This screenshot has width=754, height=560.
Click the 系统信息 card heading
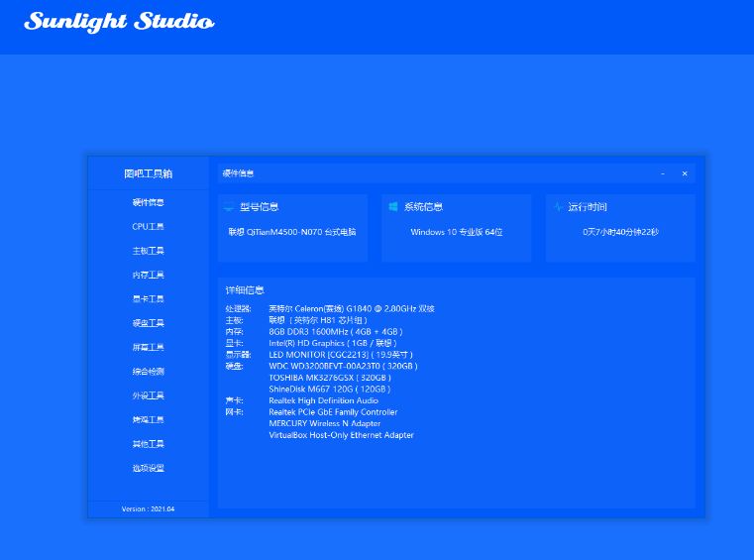[424, 207]
